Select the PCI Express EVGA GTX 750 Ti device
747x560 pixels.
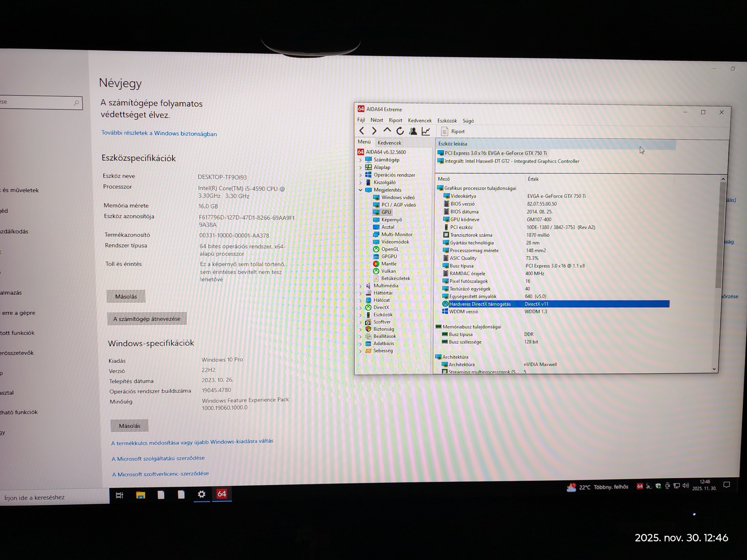pos(492,153)
